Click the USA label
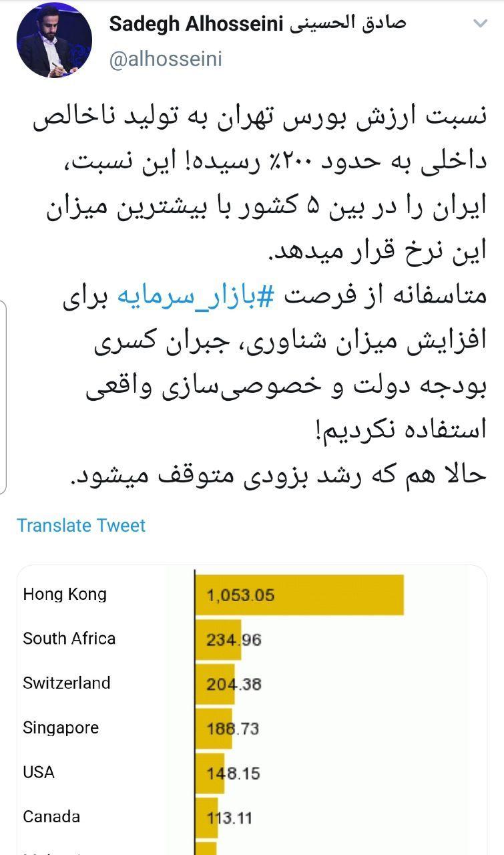Image resolution: width=504 pixels, height=855 pixels. 39,772
